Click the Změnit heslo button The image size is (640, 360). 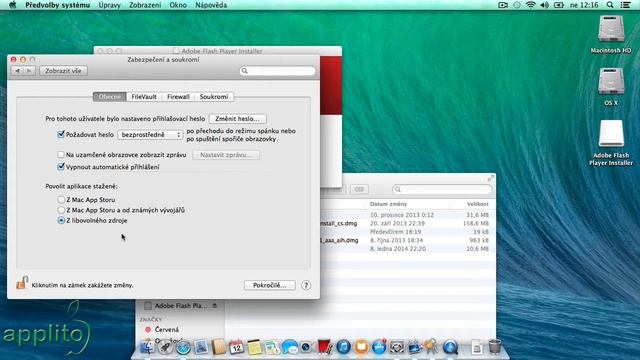click(238, 119)
